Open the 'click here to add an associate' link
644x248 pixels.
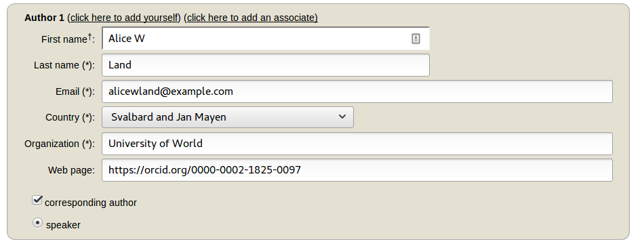tap(251, 18)
